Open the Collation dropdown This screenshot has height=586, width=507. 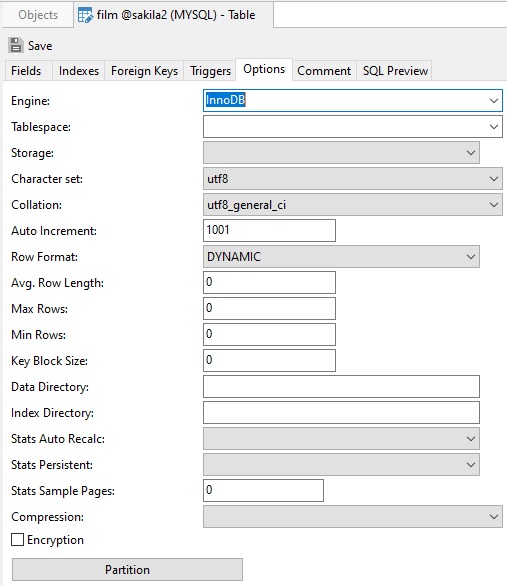point(353,204)
